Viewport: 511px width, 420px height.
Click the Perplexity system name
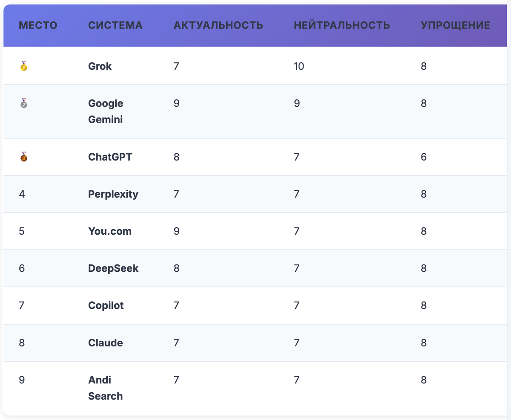pos(113,194)
